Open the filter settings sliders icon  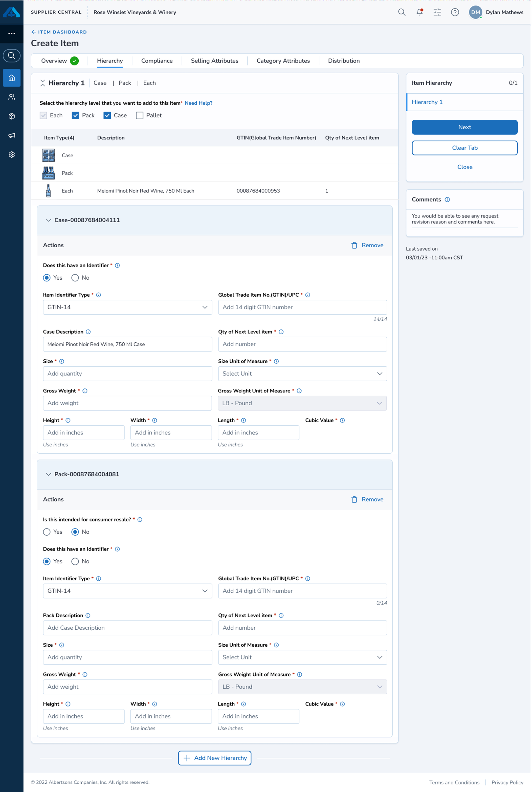[437, 12]
